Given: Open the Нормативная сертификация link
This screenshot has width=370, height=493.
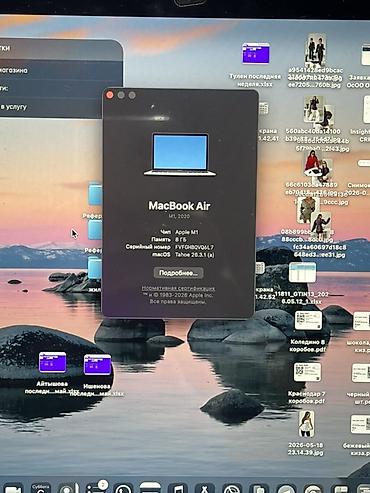Looking at the screenshot, I should tap(178, 288).
